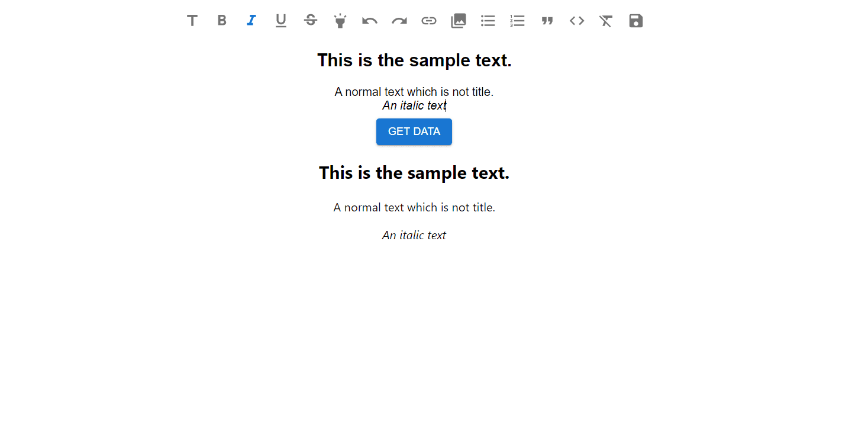
Task: Save the editor content
Action: pyautogui.click(x=636, y=21)
